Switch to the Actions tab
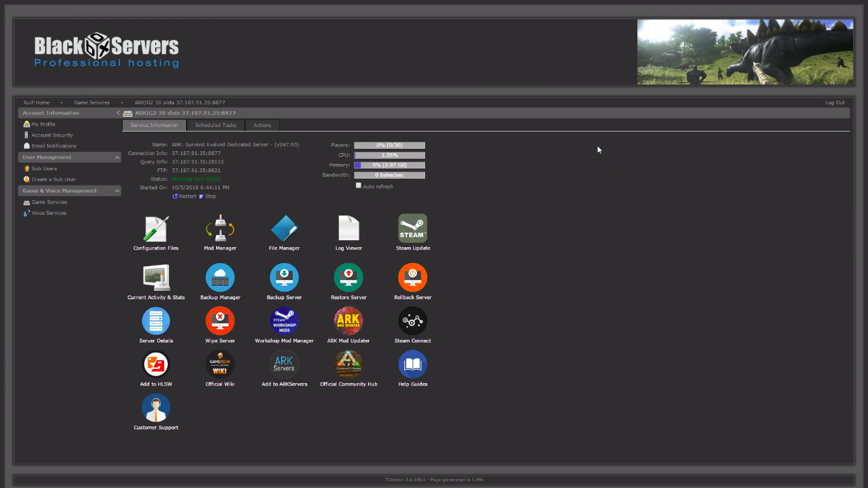 pos(262,125)
